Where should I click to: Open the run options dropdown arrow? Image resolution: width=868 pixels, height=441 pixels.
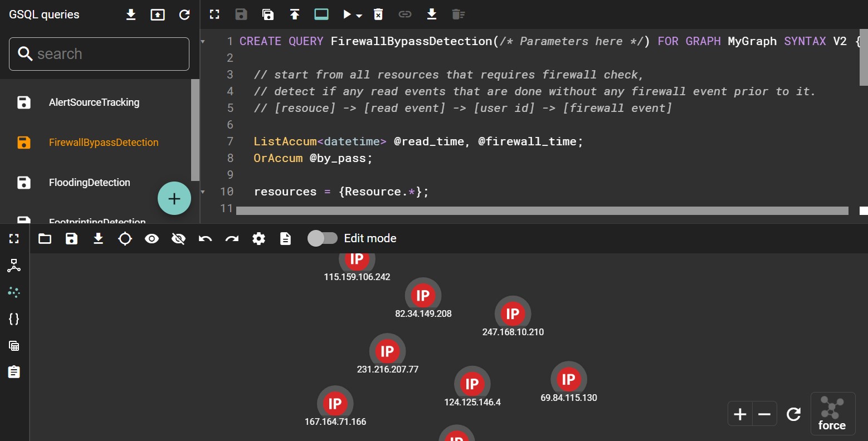(359, 16)
